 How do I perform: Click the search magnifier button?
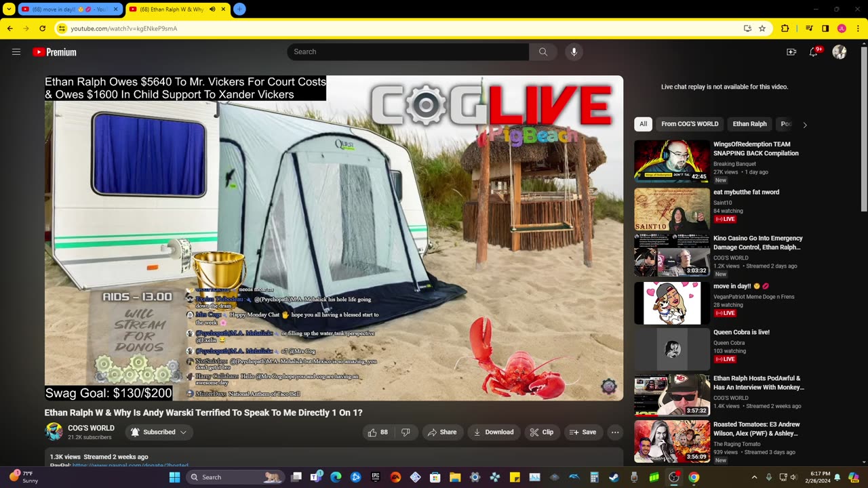point(543,52)
